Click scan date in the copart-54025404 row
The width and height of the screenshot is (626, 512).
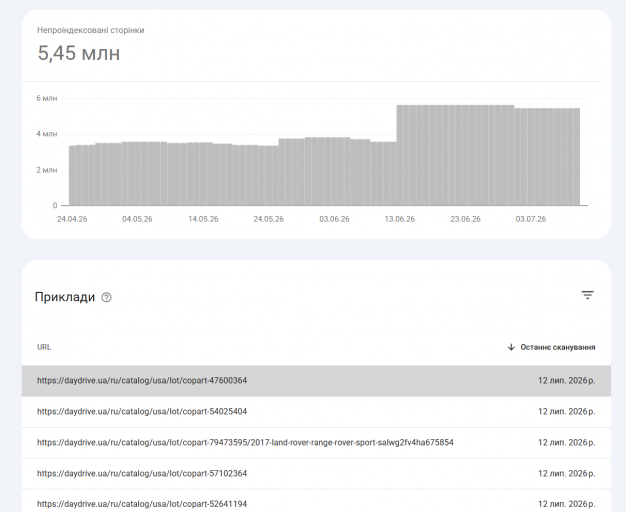point(567,412)
